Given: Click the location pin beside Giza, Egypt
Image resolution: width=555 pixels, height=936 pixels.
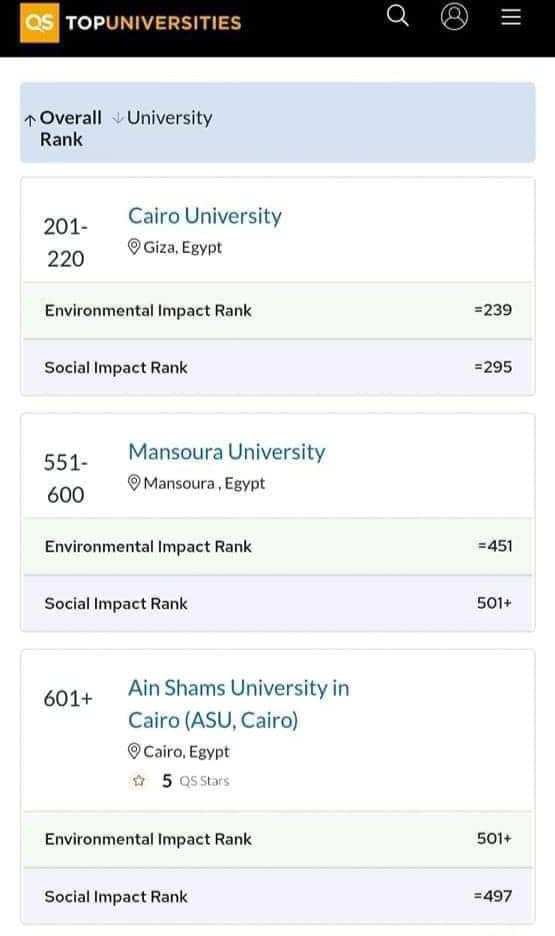Looking at the screenshot, I should 134,247.
